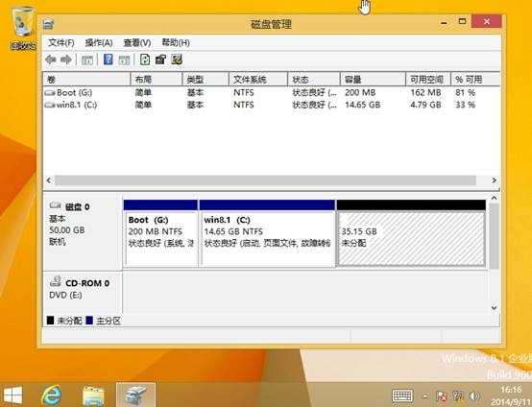The image size is (532, 407).
Task: Click the 14.65 GB capacity cell
Action: 363,105
